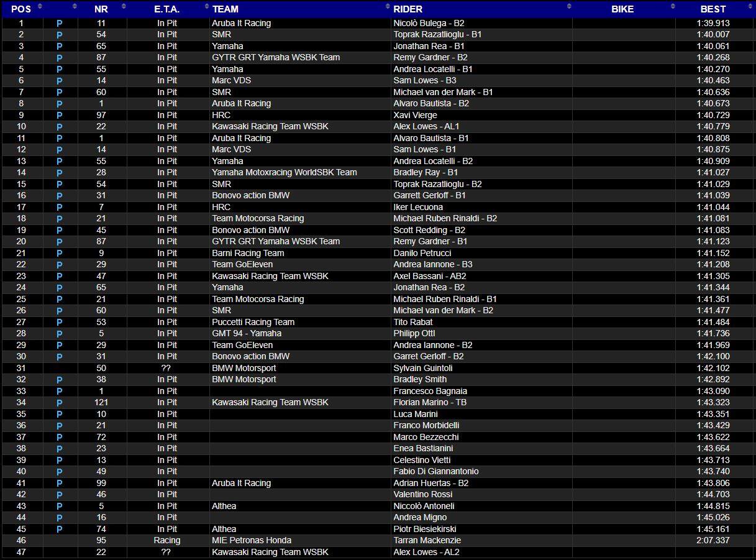756x560 pixels.
Task: Click rider name Tarran Mackenzie
Action: point(427,541)
